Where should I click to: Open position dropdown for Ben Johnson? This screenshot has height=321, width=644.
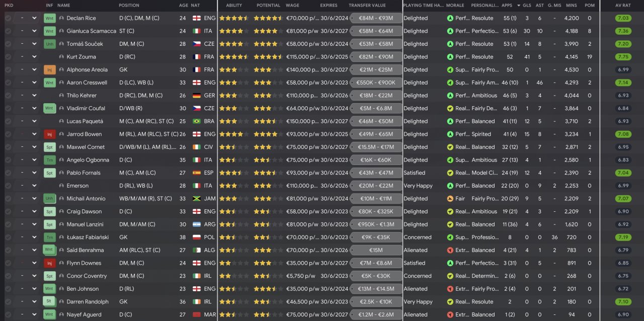tap(34, 289)
